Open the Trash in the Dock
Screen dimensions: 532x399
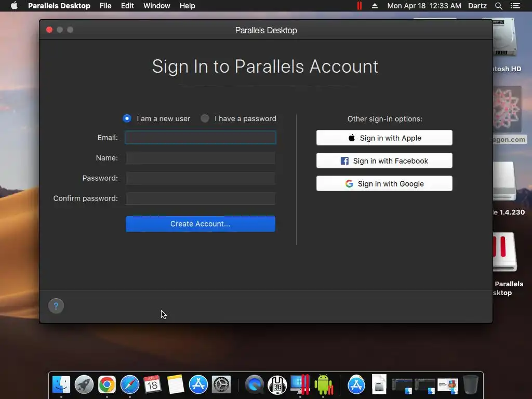(471, 384)
